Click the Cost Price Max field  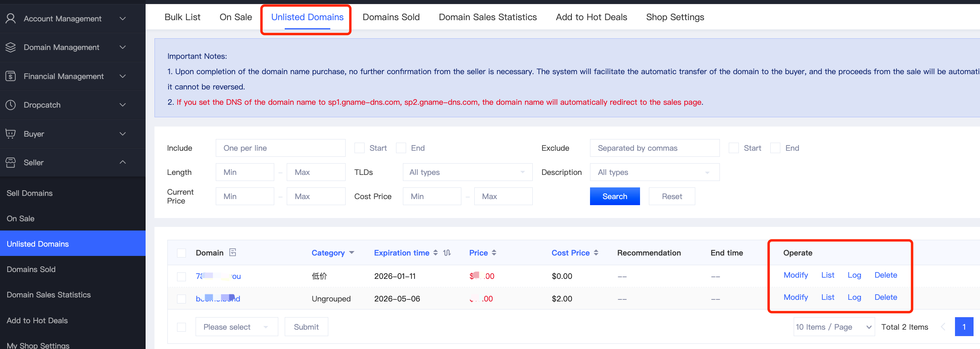tap(503, 196)
